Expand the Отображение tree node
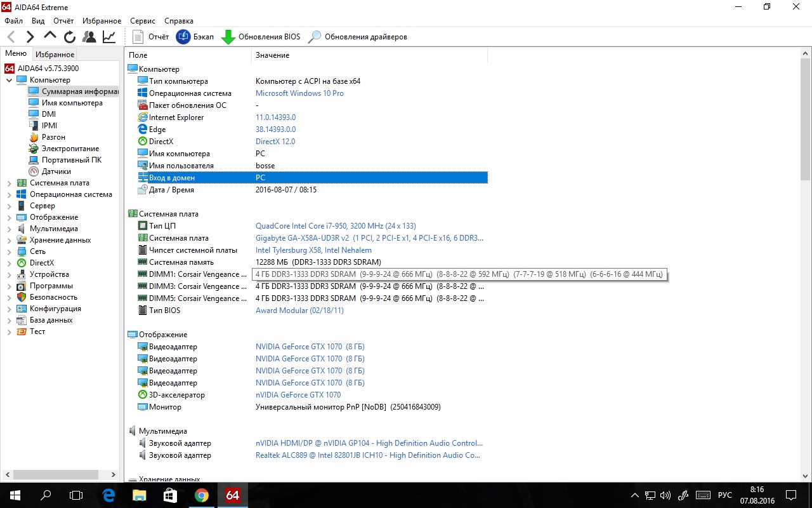 tap(9, 217)
